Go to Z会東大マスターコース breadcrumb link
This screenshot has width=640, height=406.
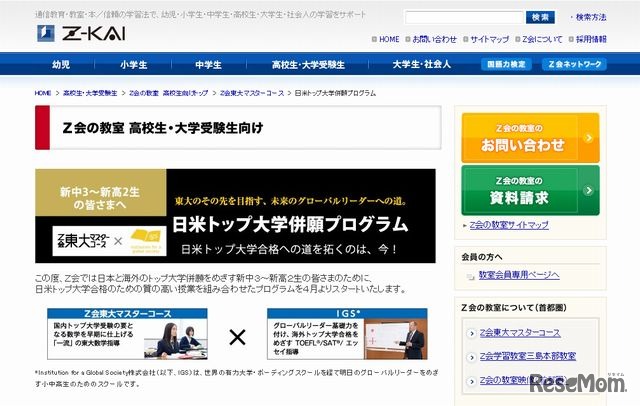252,93
